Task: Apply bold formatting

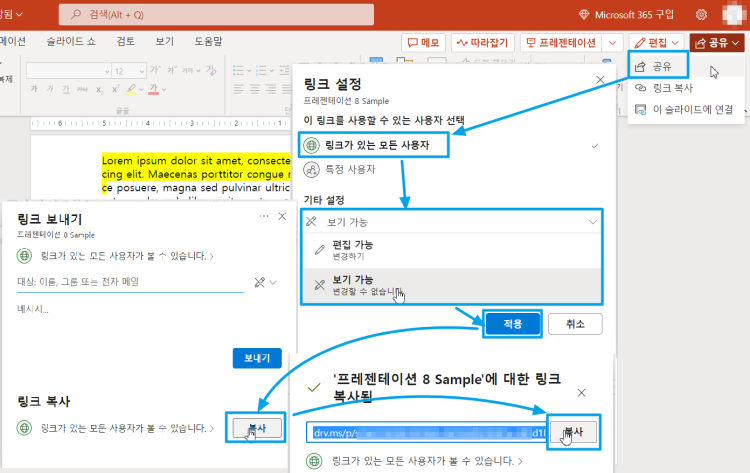Action: 34,89
